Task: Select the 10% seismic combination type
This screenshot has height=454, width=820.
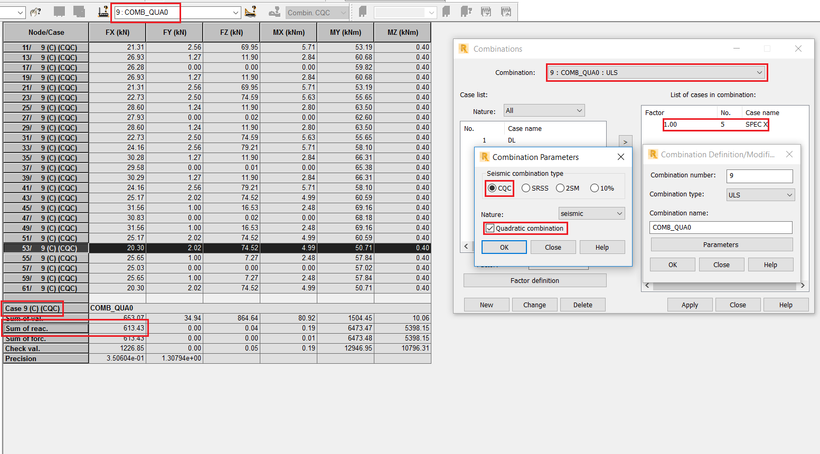Action: point(594,188)
